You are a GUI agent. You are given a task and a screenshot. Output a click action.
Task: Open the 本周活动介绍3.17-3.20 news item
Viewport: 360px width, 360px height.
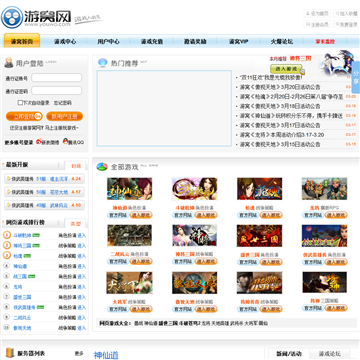pyautogui.click(x=282, y=135)
